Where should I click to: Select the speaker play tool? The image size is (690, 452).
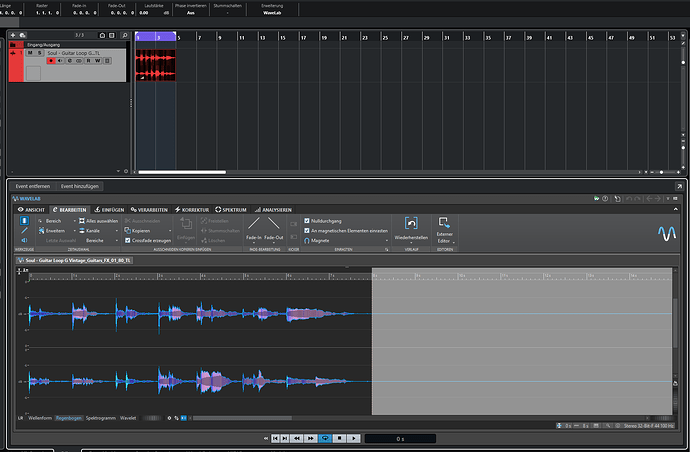[24, 240]
